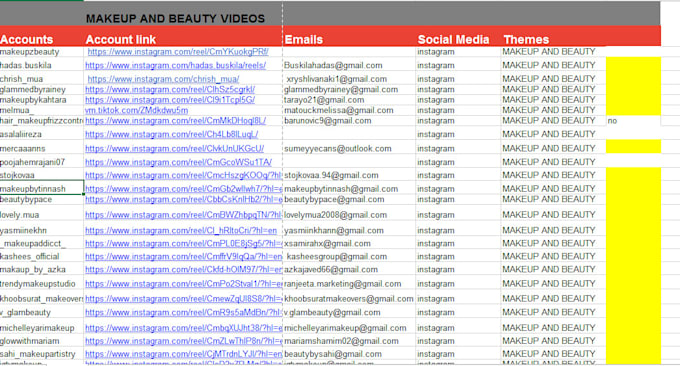Select the xryshlivanaki1@gmail.com email cell

(x=349, y=79)
